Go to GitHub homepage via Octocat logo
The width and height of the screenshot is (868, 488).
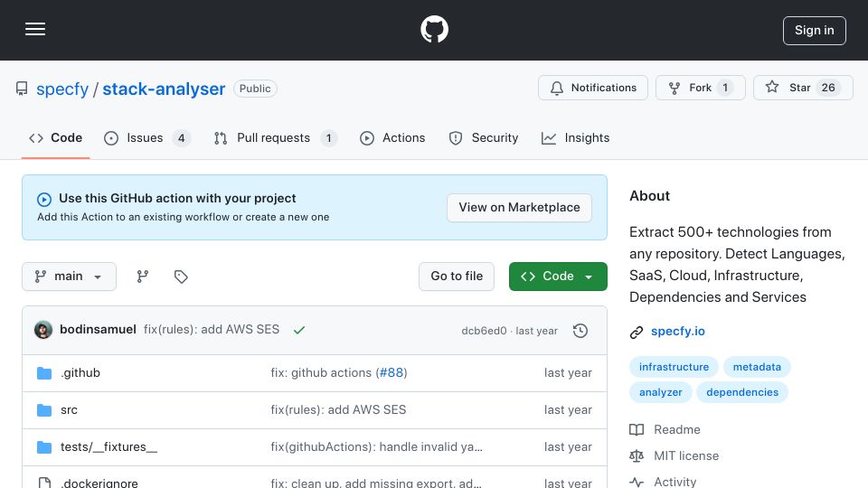[x=434, y=29]
